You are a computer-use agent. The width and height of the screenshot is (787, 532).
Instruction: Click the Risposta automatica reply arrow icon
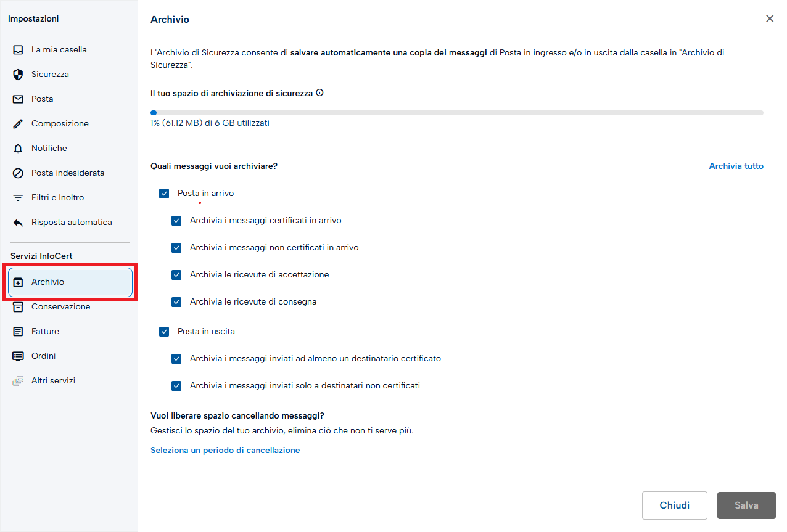click(x=19, y=223)
